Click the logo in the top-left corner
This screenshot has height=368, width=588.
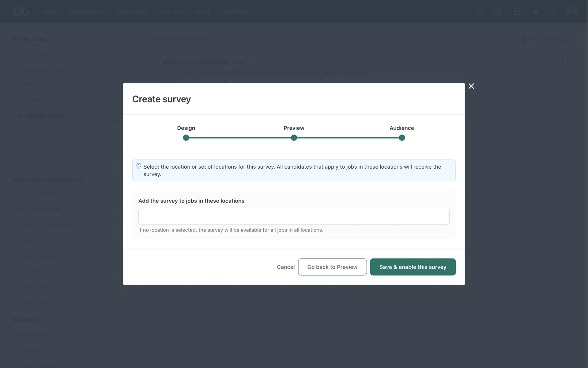(x=21, y=11)
